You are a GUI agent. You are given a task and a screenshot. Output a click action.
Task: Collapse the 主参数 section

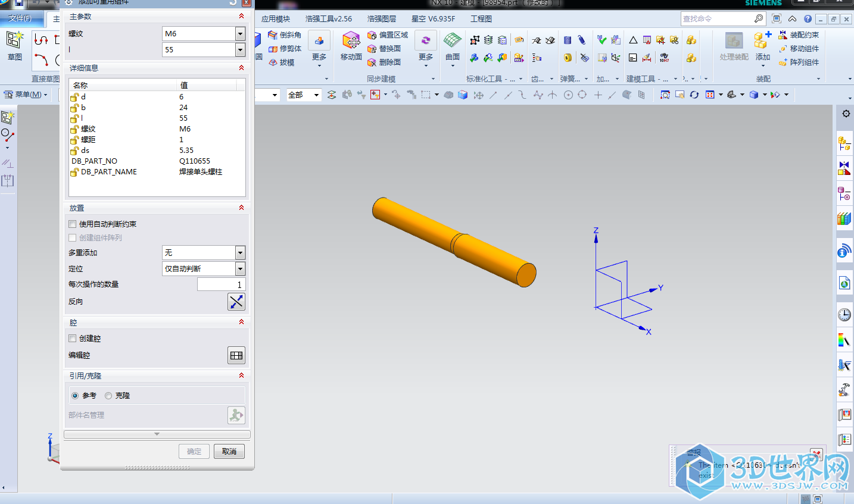point(241,16)
